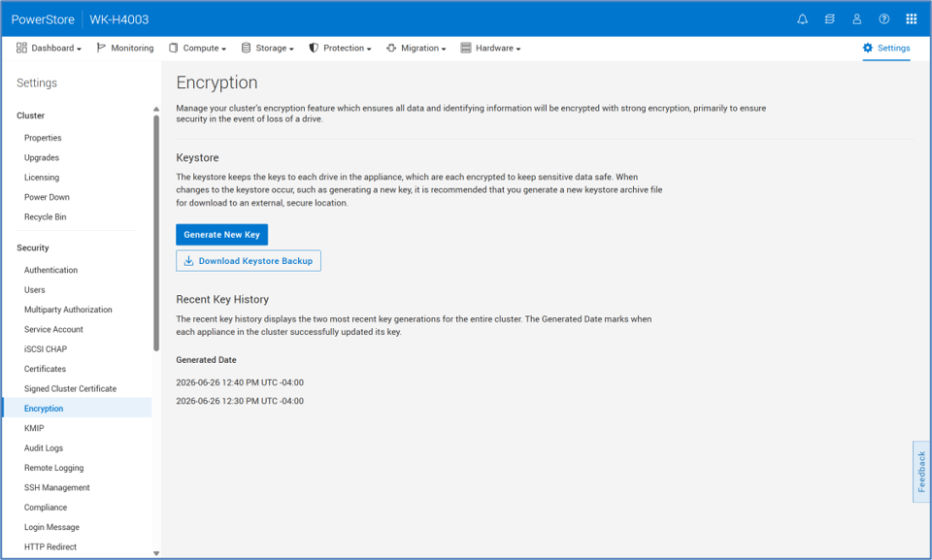Open Service Account settings
The width and height of the screenshot is (932, 560).
[x=53, y=329]
